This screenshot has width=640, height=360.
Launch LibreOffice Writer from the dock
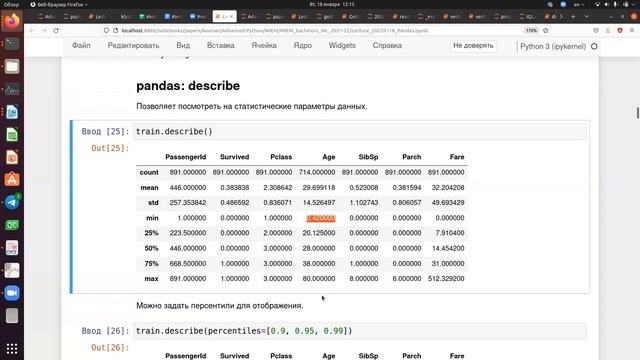12,111
